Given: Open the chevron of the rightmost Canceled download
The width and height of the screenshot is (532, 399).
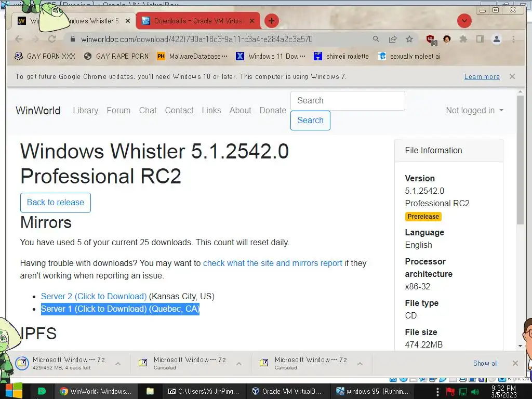Looking at the screenshot, I should 360,364.
